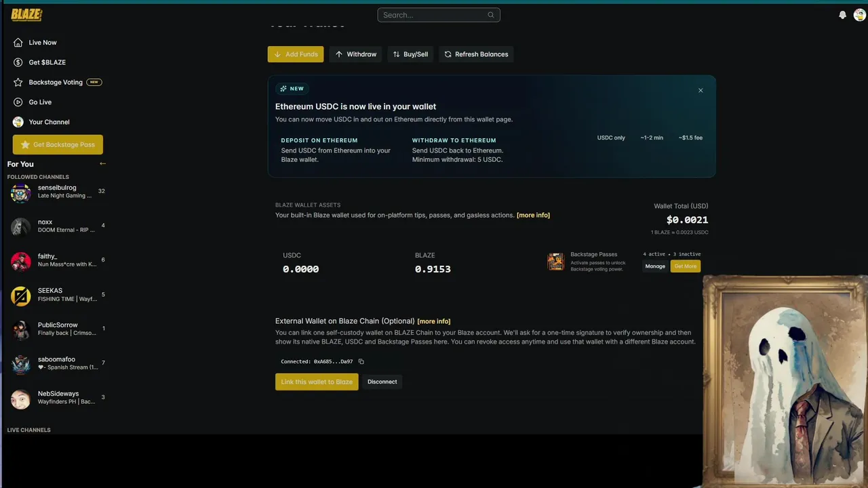Click Get More passes button
Screen dimensions: 868x488
[x=686, y=266]
